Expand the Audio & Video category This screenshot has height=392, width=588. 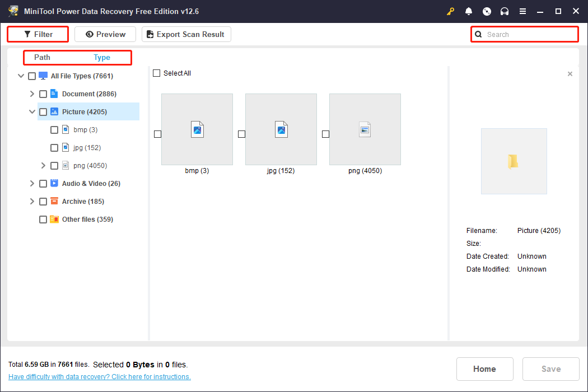pos(32,183)
